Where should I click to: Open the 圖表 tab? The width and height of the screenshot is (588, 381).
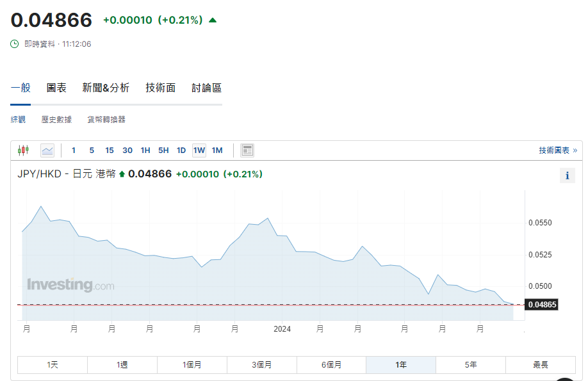pos(56,88)
